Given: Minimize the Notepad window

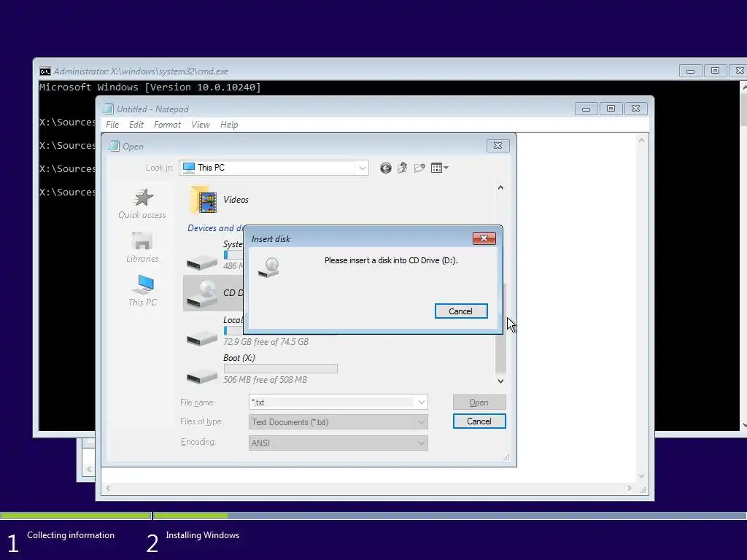Looking at the screenshot, I should (587, 109).
